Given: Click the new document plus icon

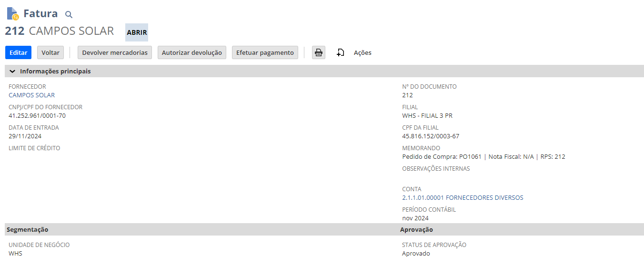Looking at the screenshot, I should coord(340,52).
